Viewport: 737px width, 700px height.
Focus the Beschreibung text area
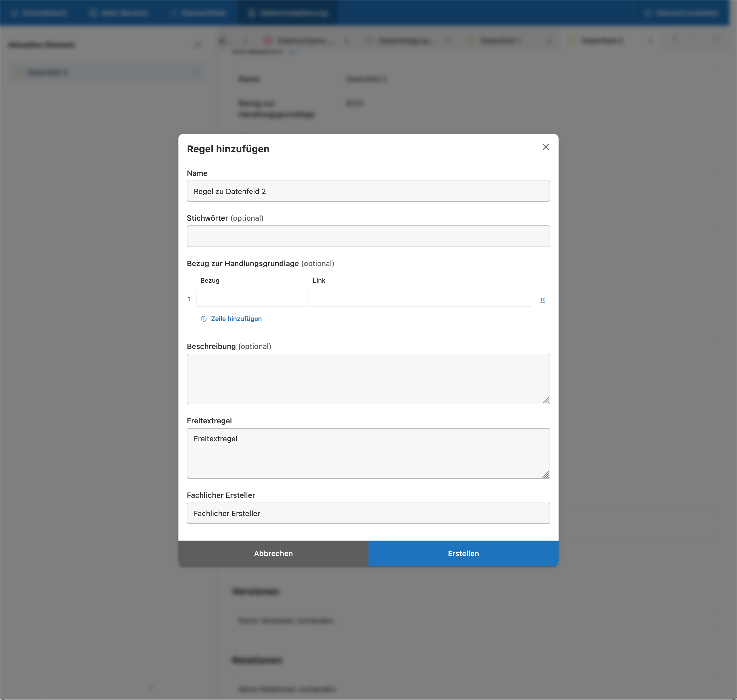tap(368, 379)
